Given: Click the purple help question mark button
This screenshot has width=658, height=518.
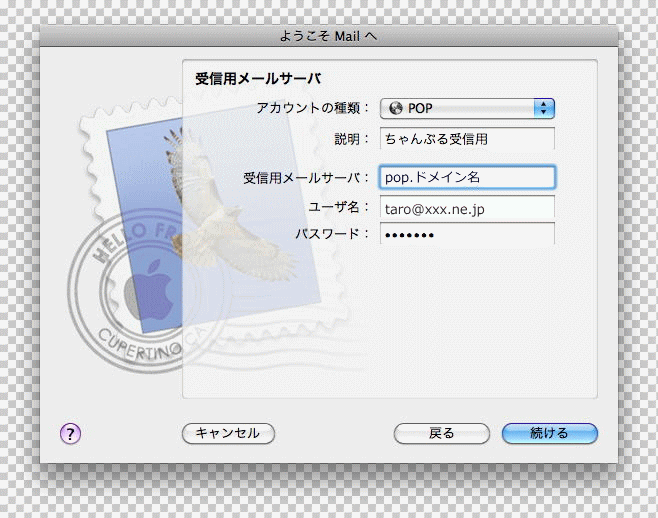Looking at the screenshot, I should point(70,433).
